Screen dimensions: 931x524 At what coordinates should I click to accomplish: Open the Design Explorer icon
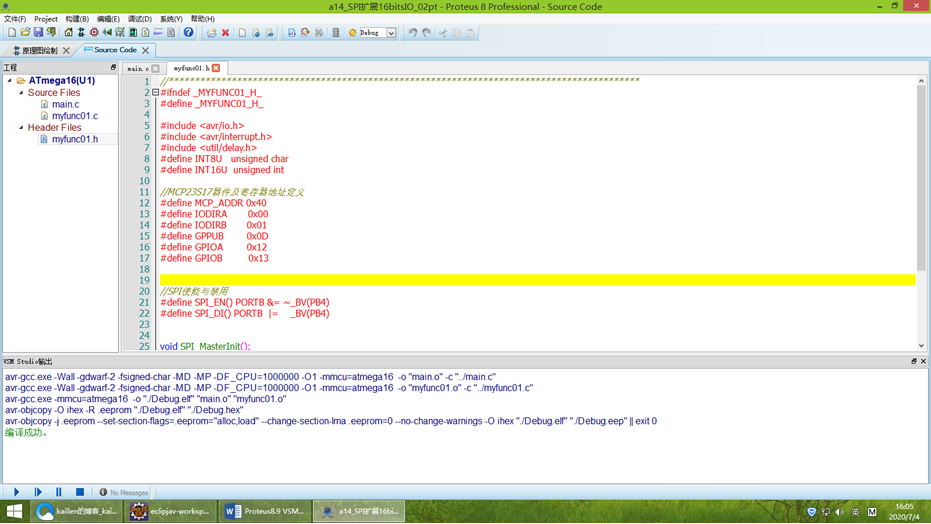click(x=133, y=33)
